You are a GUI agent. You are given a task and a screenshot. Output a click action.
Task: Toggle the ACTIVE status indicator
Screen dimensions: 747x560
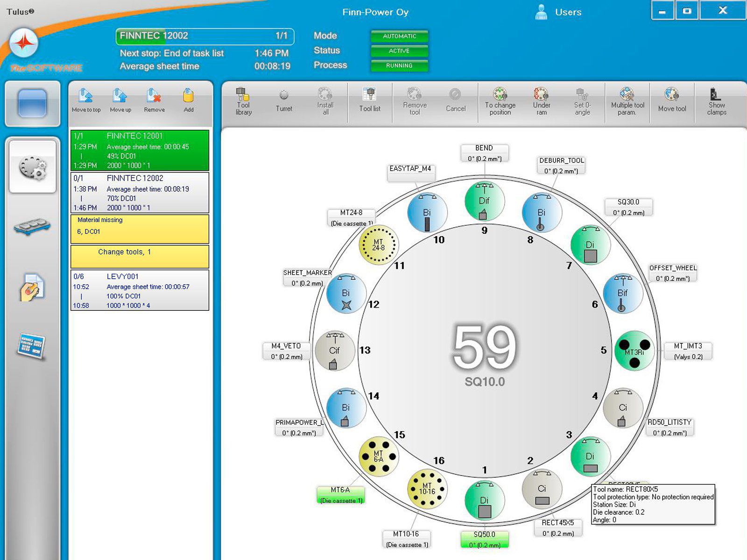399,51
